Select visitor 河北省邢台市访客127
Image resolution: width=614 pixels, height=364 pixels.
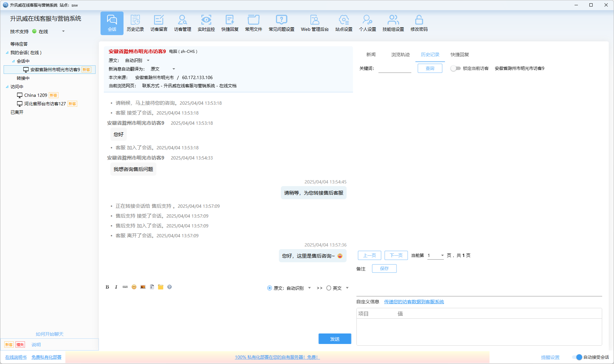pyautogui.click(x=47, y=104)
